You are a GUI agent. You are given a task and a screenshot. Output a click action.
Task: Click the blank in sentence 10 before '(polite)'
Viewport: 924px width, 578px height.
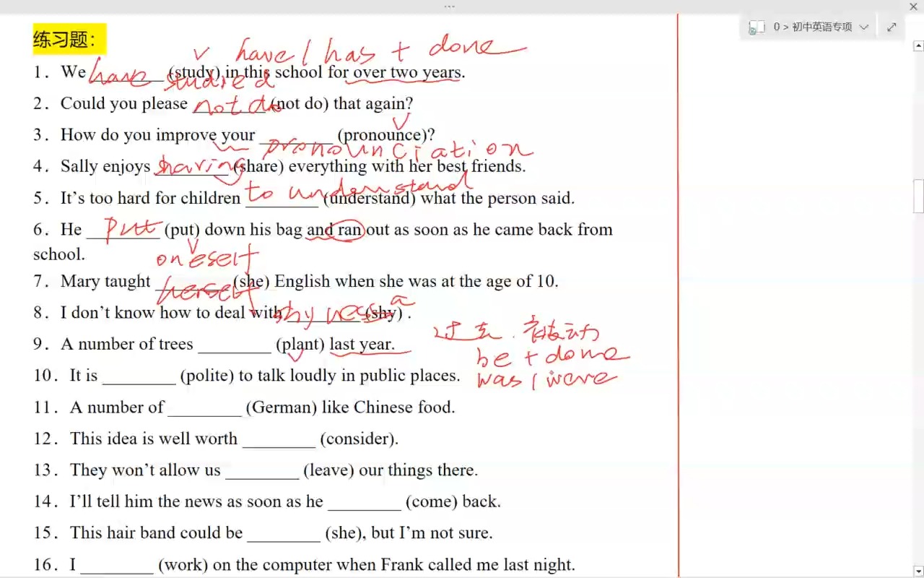click(139, 377)
